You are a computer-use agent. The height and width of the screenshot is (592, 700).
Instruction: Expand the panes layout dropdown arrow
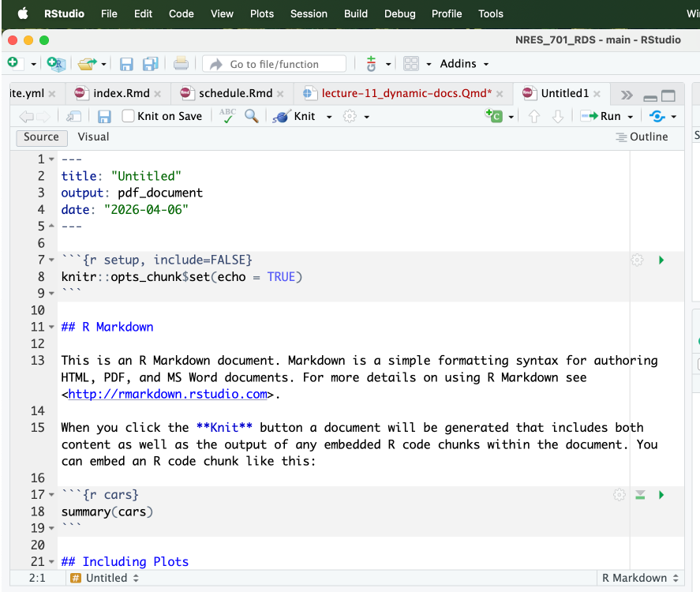click(x=429, y=64)
